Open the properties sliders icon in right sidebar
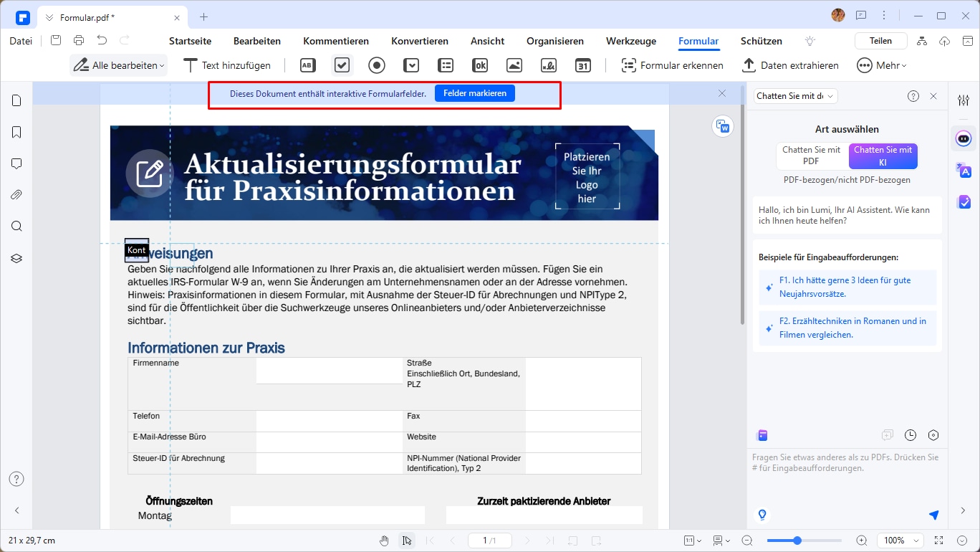This screenshot has height=552, width=980. (x=964, y=100)
